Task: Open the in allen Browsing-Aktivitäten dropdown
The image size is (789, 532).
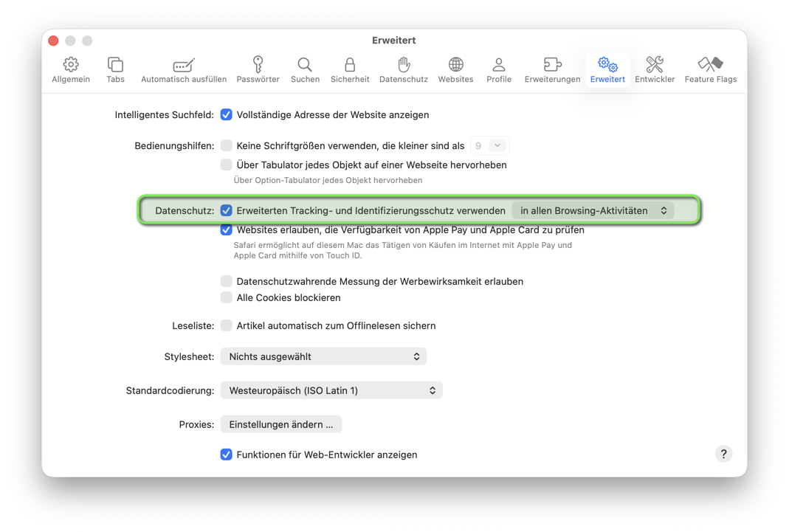Action: point(593,211)
